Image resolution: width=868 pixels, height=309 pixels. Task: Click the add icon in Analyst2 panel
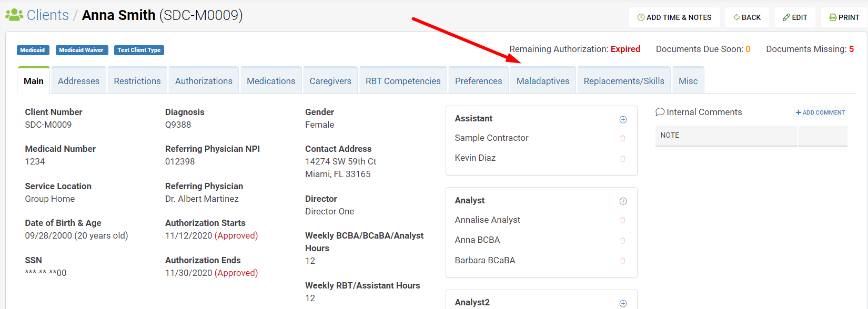coord(623,303)
